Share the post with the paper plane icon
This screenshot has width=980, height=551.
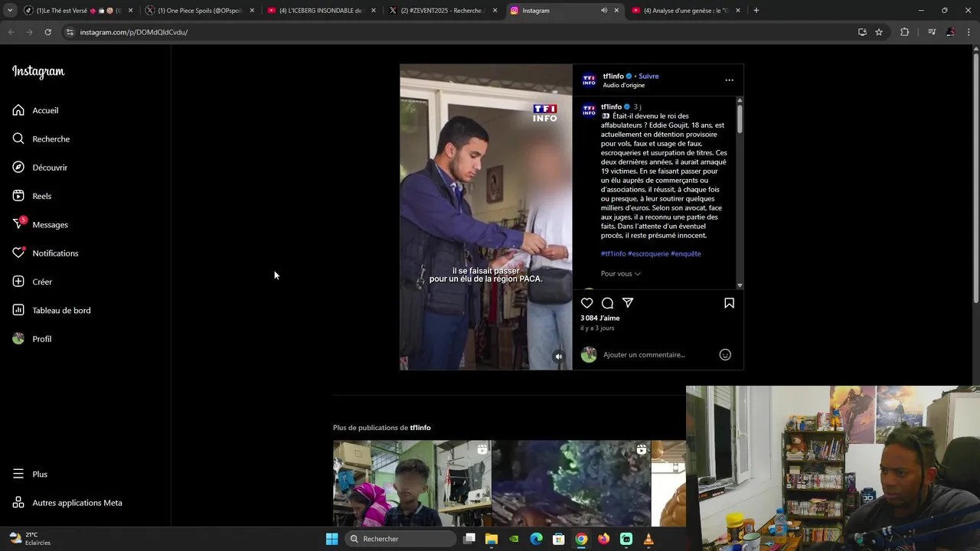[628, 303]
